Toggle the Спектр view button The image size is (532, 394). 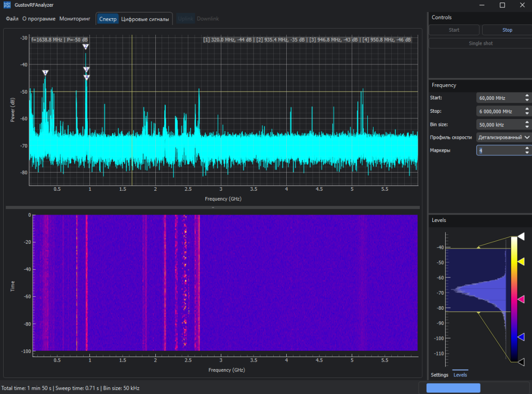(x=108, y=19)
